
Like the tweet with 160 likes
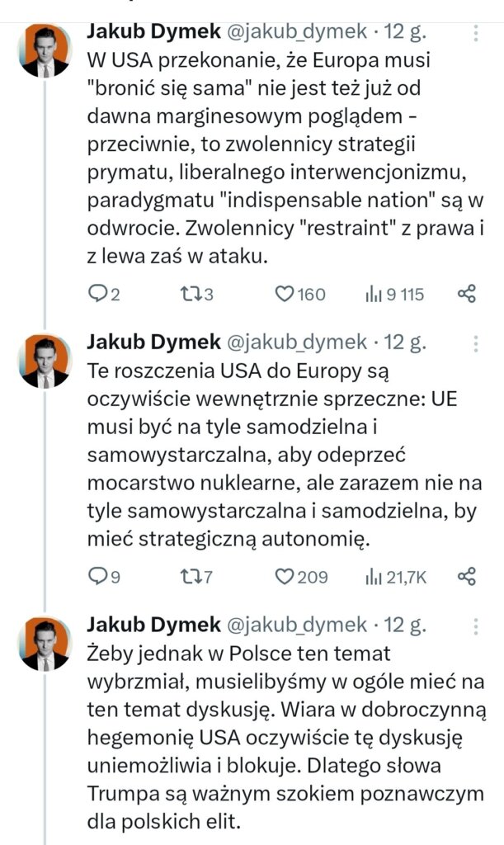(x=285, y=295)
